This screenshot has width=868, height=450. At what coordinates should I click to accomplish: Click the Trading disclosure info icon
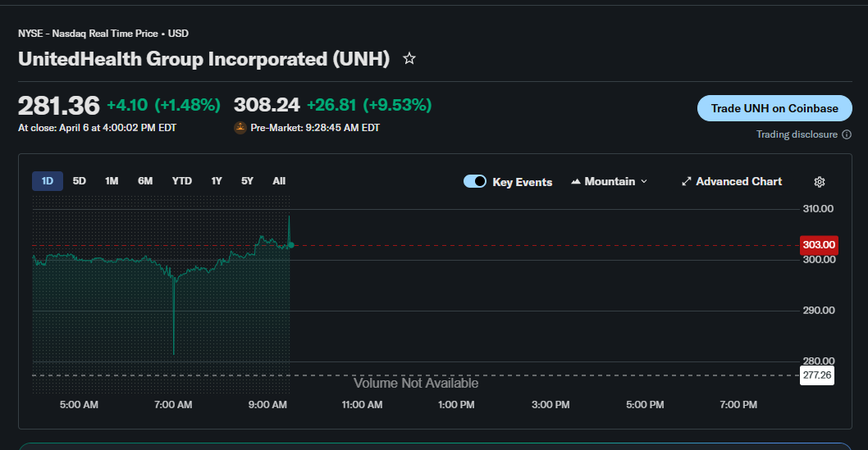(x=847, y=134)
